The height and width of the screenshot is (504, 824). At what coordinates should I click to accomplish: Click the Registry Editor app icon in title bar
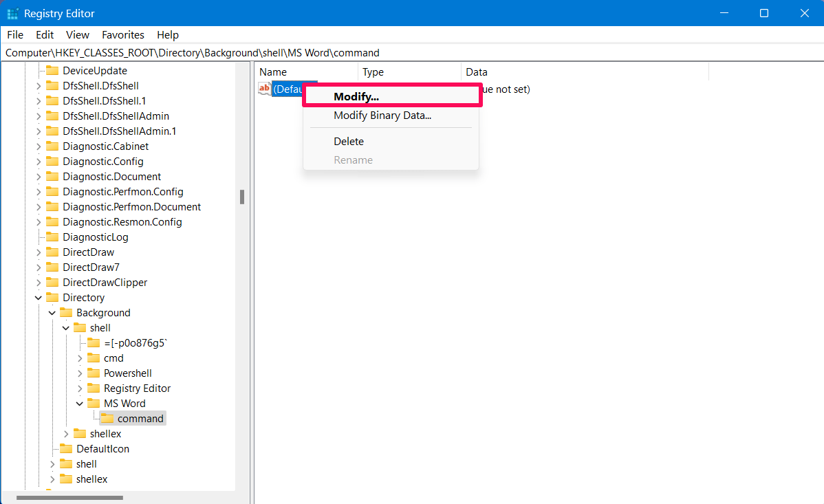point(12,13)
